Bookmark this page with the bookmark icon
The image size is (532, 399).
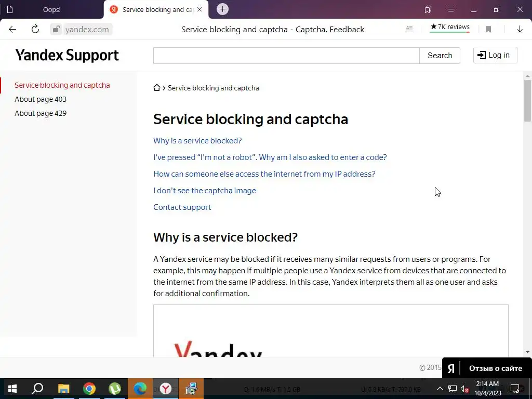[488, 30]
